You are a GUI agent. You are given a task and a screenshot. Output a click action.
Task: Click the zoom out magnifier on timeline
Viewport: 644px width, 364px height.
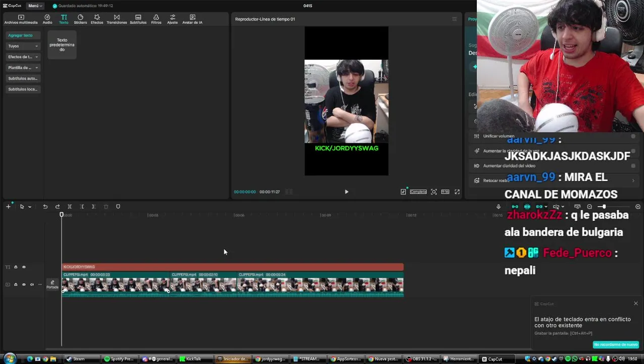589,207
